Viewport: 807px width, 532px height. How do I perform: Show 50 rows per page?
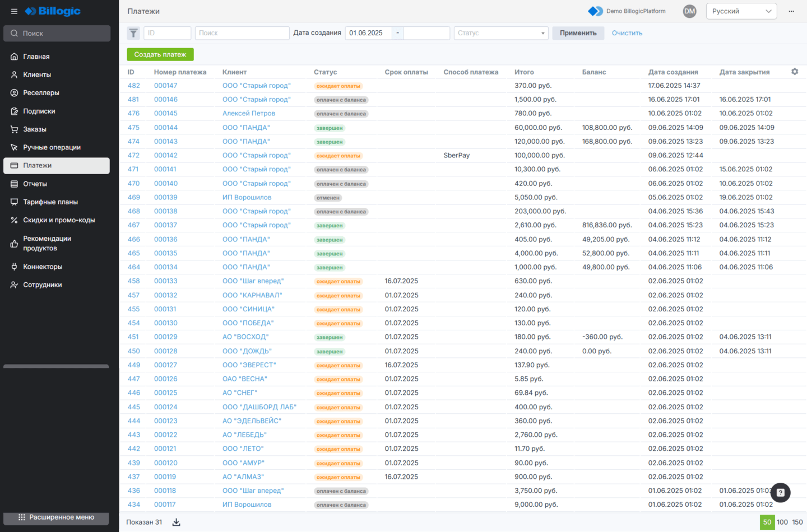pos(767,522)
